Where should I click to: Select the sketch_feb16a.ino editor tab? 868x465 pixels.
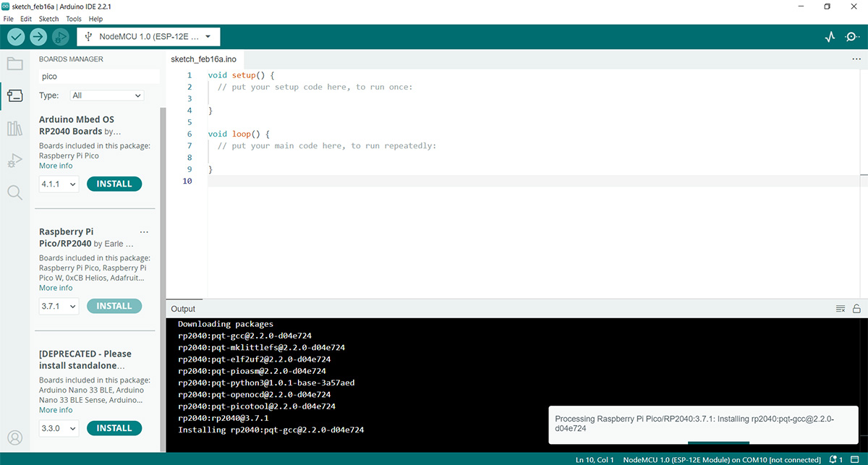[203, 59]
